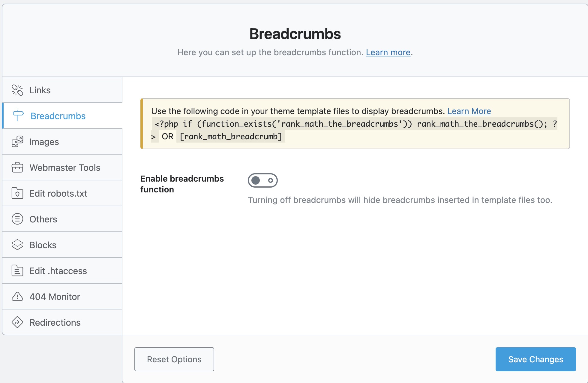Click the Webmaster Tools briefcase icon

[17, 167]
